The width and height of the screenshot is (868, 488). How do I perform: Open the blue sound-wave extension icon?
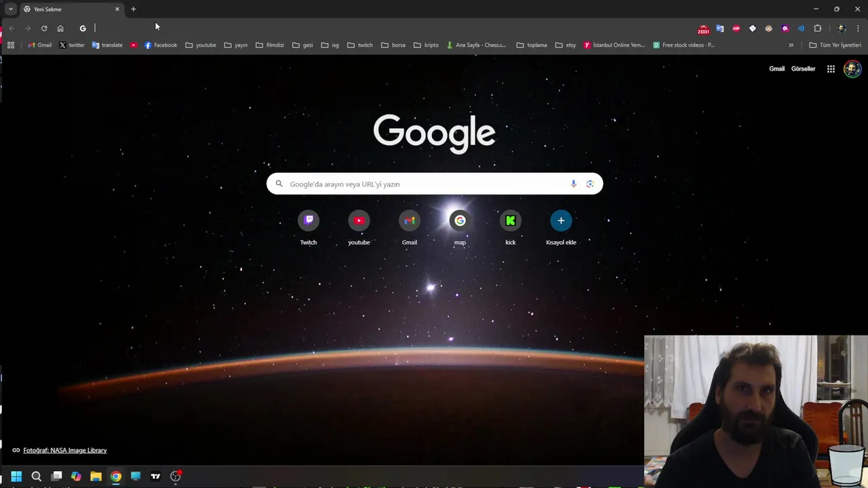point(802,28)
